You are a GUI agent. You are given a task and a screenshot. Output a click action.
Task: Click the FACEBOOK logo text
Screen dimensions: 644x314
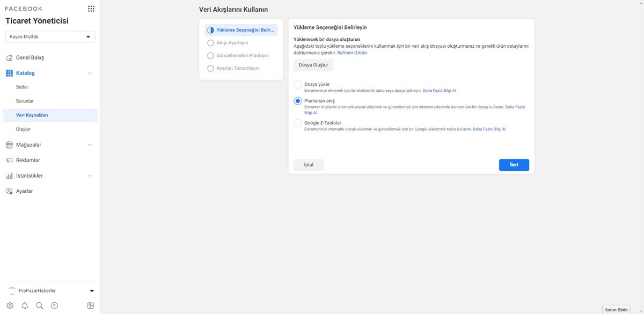click(24, 9)
